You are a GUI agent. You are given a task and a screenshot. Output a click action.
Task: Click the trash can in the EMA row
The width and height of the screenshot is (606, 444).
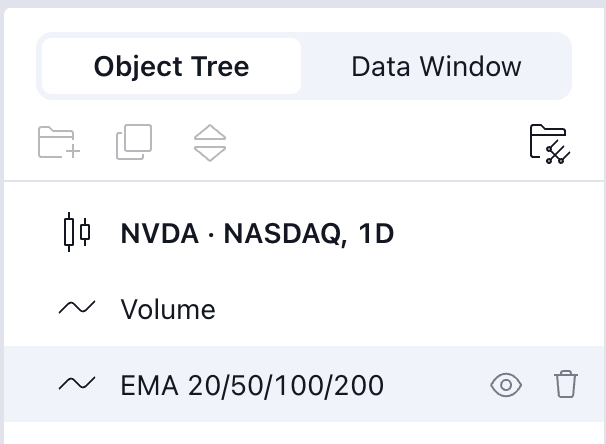(565, 384)
